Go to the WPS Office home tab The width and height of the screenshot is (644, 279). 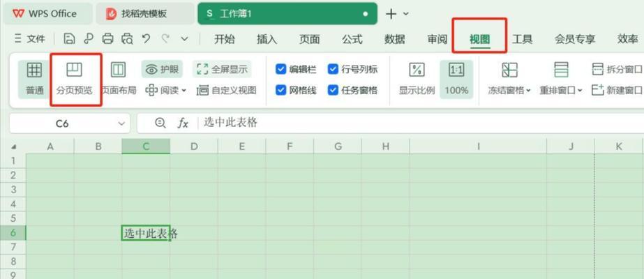(47, 13)
